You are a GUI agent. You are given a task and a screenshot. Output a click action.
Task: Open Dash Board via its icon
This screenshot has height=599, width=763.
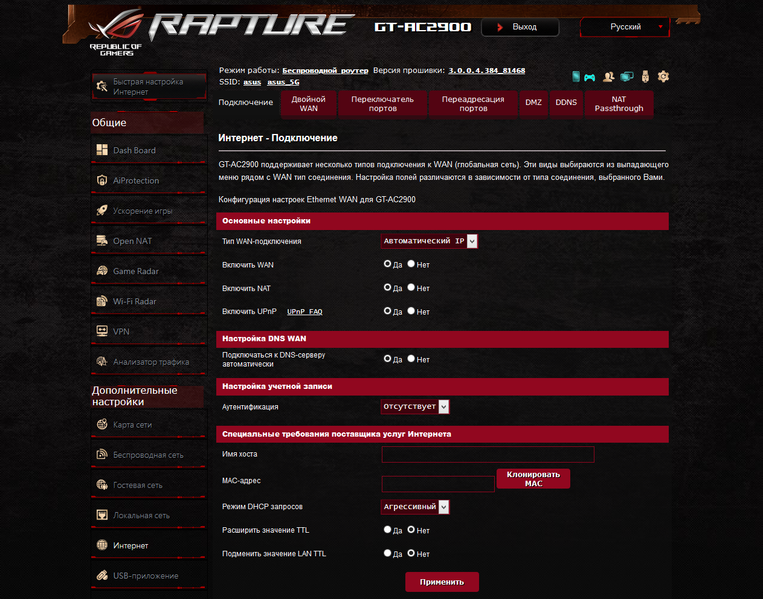tap(102, 150)
